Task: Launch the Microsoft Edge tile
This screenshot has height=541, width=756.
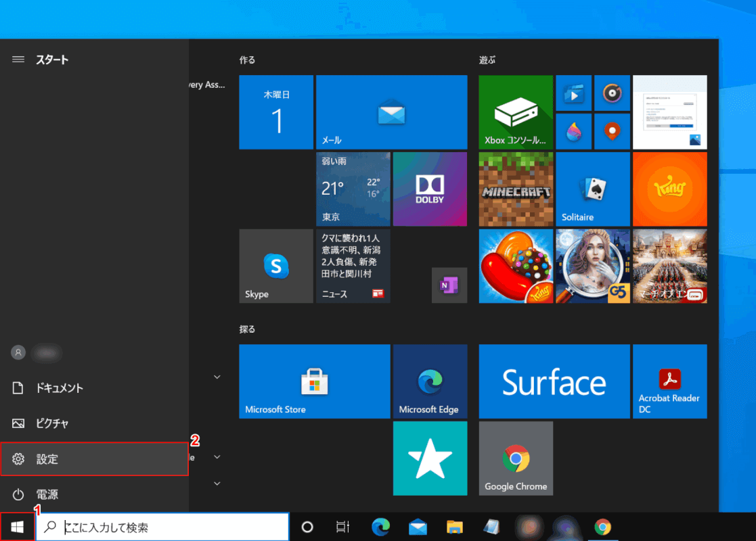Action: (x=430, y=381)
